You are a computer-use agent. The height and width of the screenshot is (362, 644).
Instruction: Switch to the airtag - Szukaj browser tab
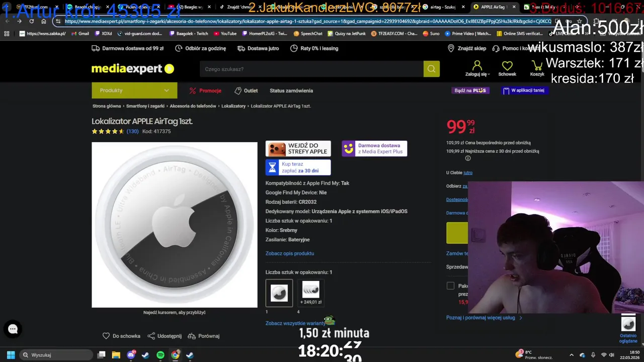[444, 7]
